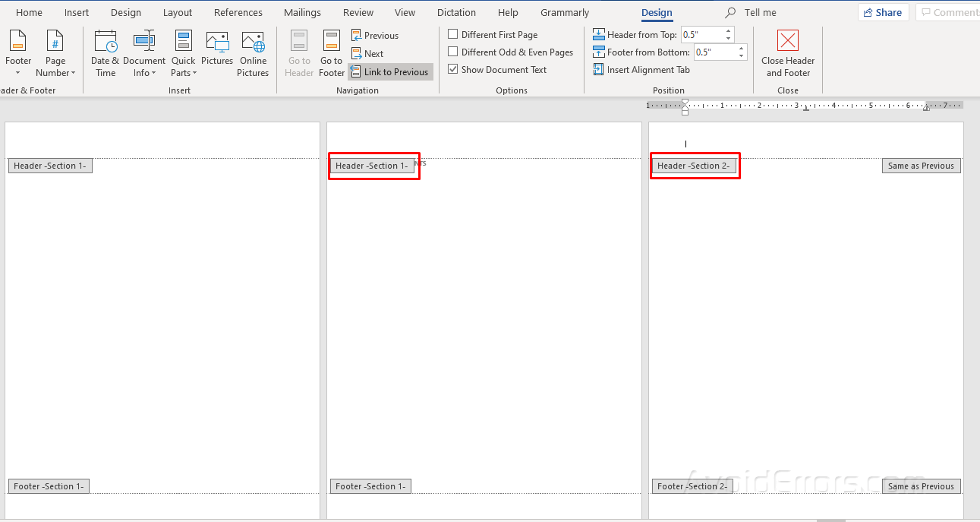
Task: Enable Different Odd & Even Pages
Action: [x=452, y=52]
